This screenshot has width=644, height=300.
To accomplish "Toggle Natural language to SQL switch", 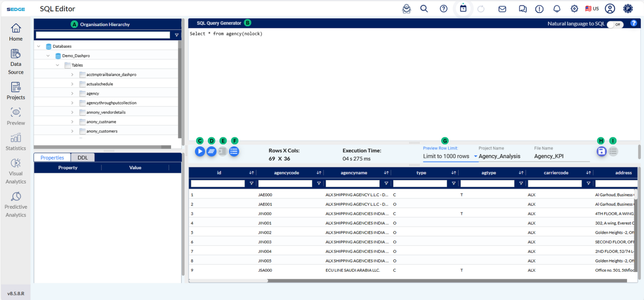I will click(x=615, y=24).
